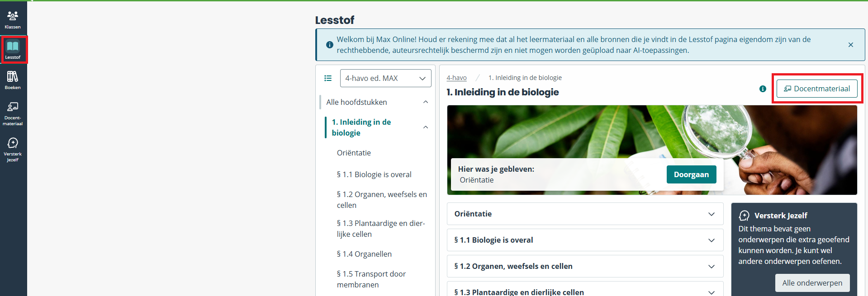Click the green info icon near Docentmateriaal
The width and height of the screenshot is (868, 296).
pyautogui.click(x=763, y=89)
